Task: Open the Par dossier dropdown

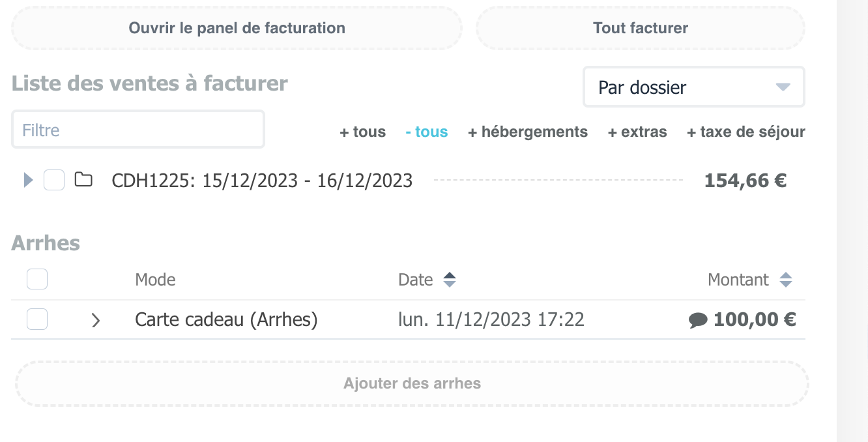Action: pos(694,87)
